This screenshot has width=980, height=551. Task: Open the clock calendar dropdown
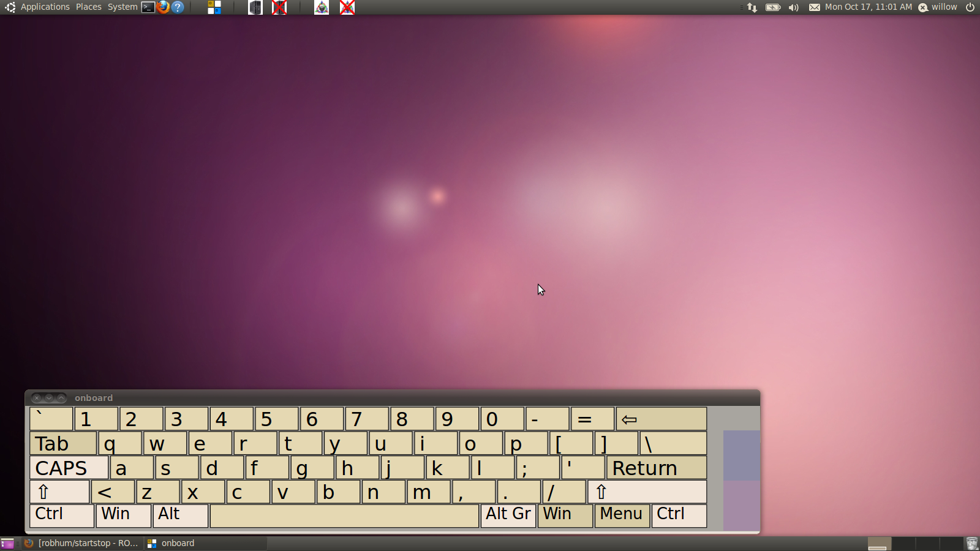point(868,7)
